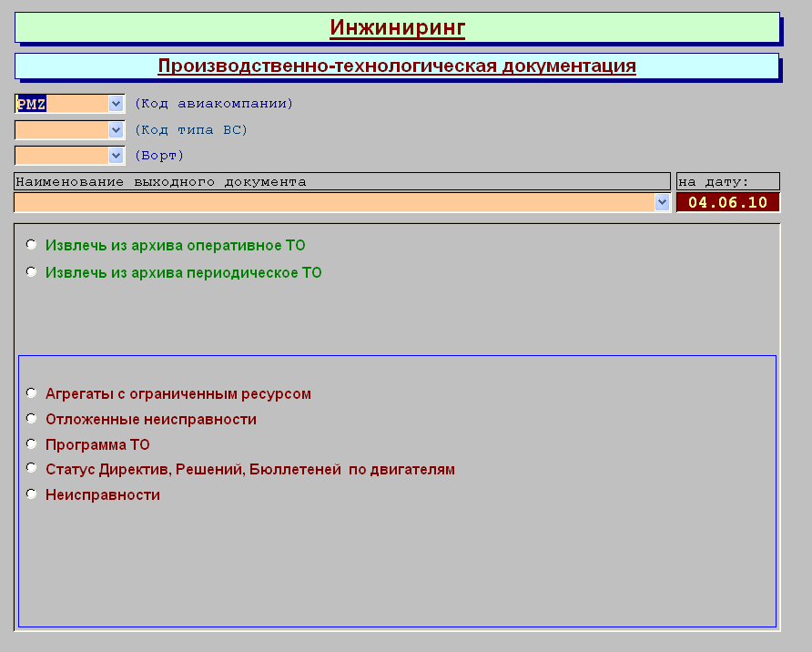Viewport: 812px width, 652px height.
Task: Select 'Статус Директив, Решений, Бюллетеней' radio button
Action: tap(32, 469)
